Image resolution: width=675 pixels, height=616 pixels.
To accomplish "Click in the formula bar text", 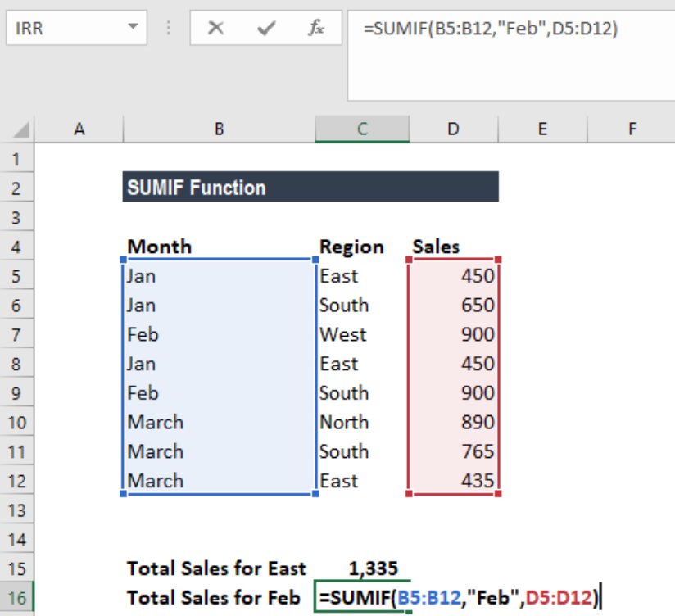I will click(x=491, y=29).
